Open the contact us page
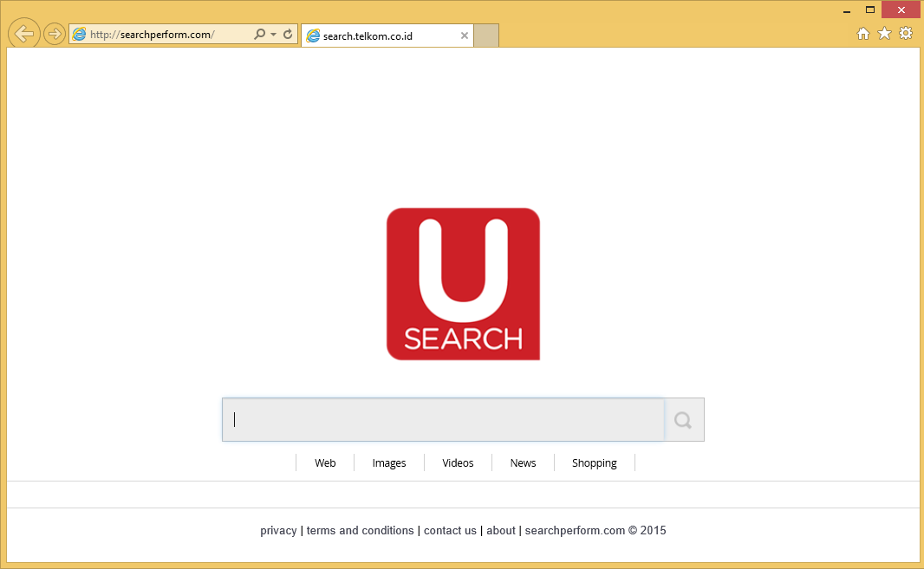This screenshot has width=924, height=569. pos(450,530)
